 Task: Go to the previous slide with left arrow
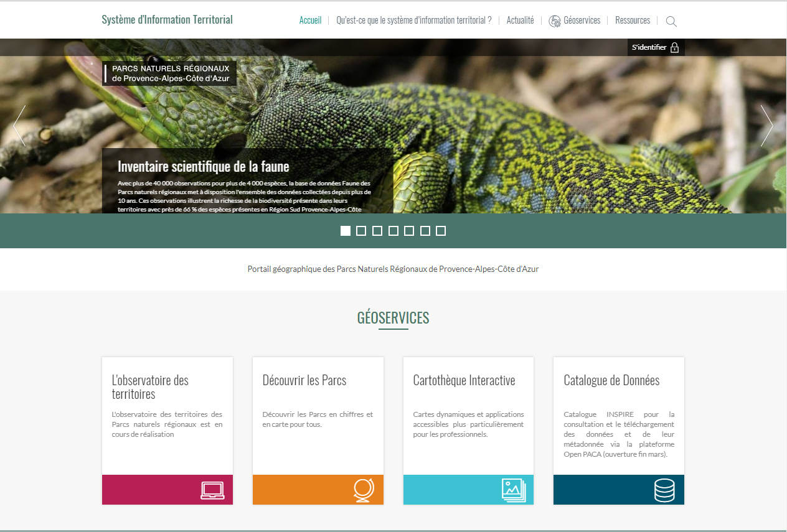tap(19, 126)
